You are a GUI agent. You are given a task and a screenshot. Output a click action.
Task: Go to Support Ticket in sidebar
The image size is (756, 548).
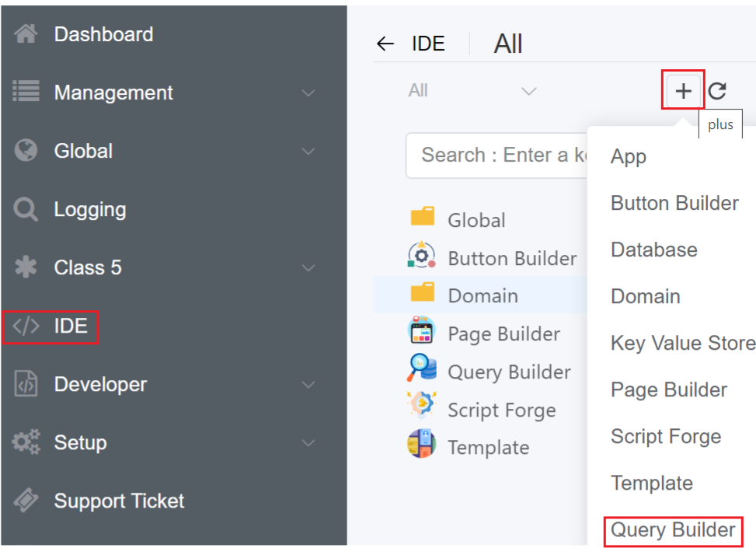tap(119, 501)
